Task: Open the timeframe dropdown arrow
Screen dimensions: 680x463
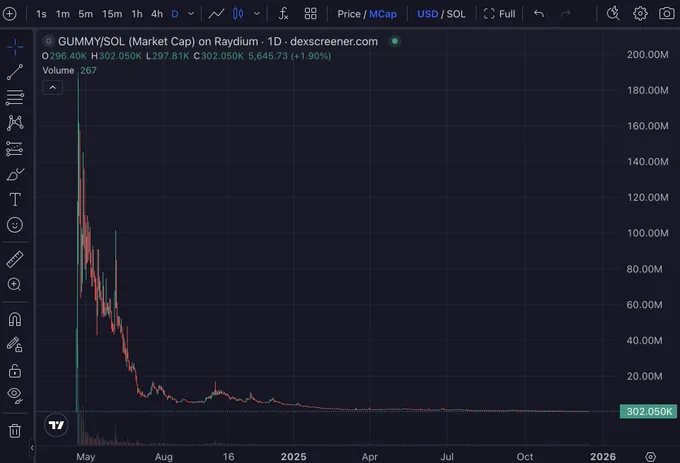Action: click(x=191, y=14)
